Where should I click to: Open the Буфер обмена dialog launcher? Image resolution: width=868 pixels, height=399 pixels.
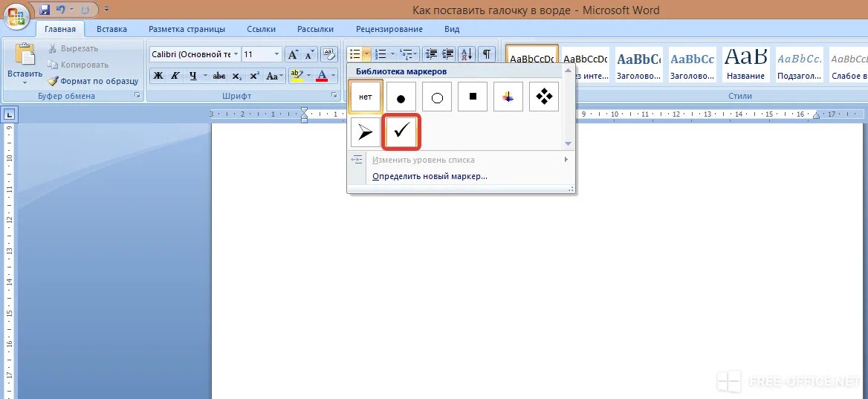(x=137, y=96)
